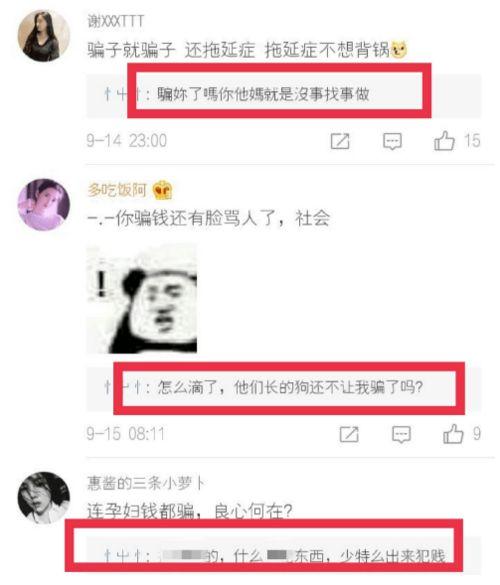
Task: Click the reply 騙妳了嗎你他媽就是沒事找事做
Action: pos(263,94)
